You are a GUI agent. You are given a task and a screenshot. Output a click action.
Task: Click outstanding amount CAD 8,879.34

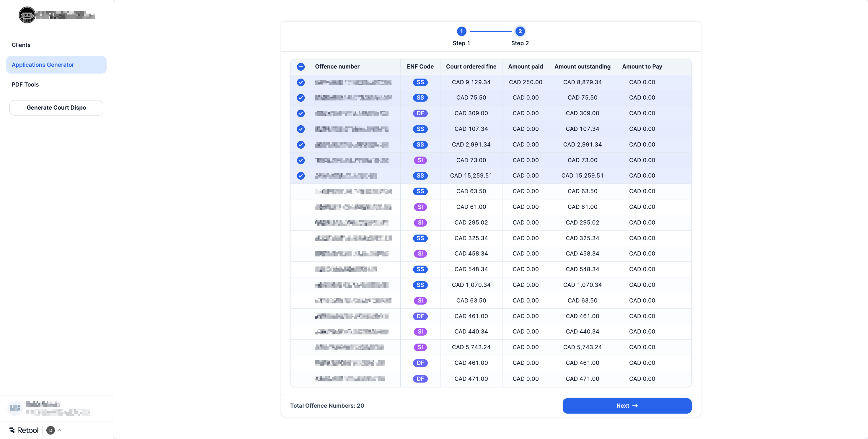[582, 82]
